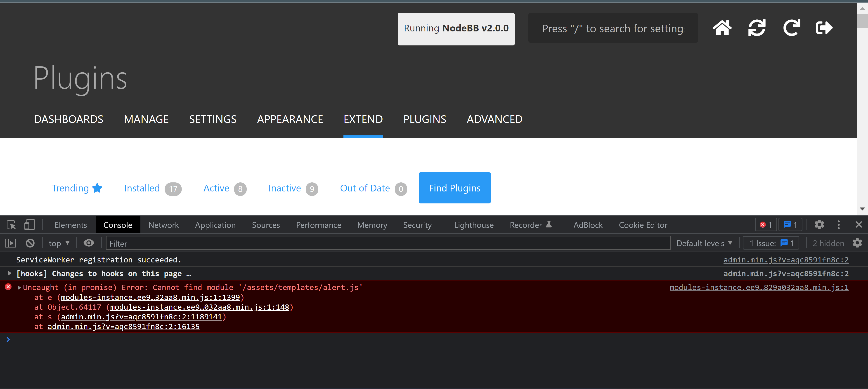Click the home icon in admin header
The height and width of the screenshot is (389, 868).
coord(722,28)
